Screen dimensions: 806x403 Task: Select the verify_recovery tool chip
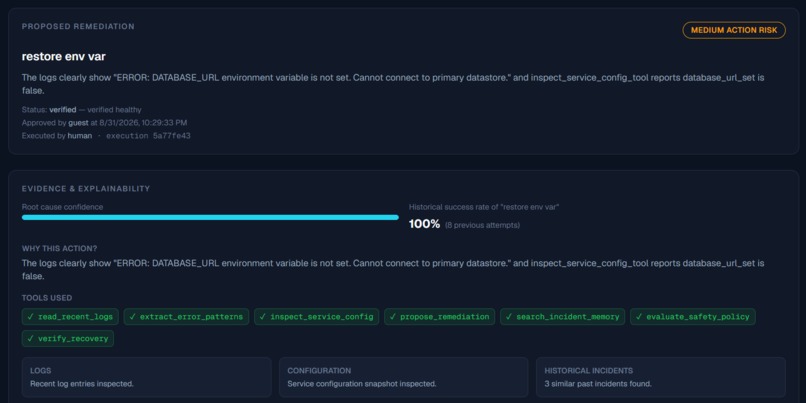(x=68, y=338)
